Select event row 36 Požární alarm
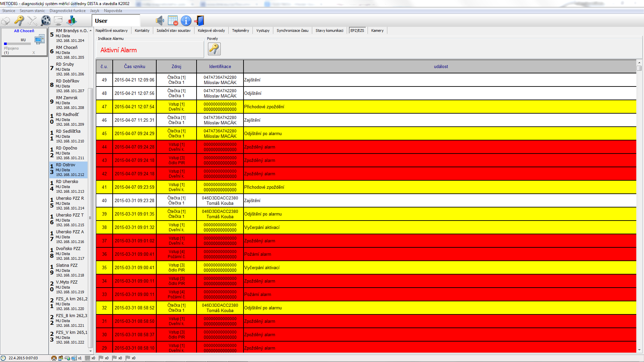The height and width of the screenshot is (362, 644). pos(366,254)
